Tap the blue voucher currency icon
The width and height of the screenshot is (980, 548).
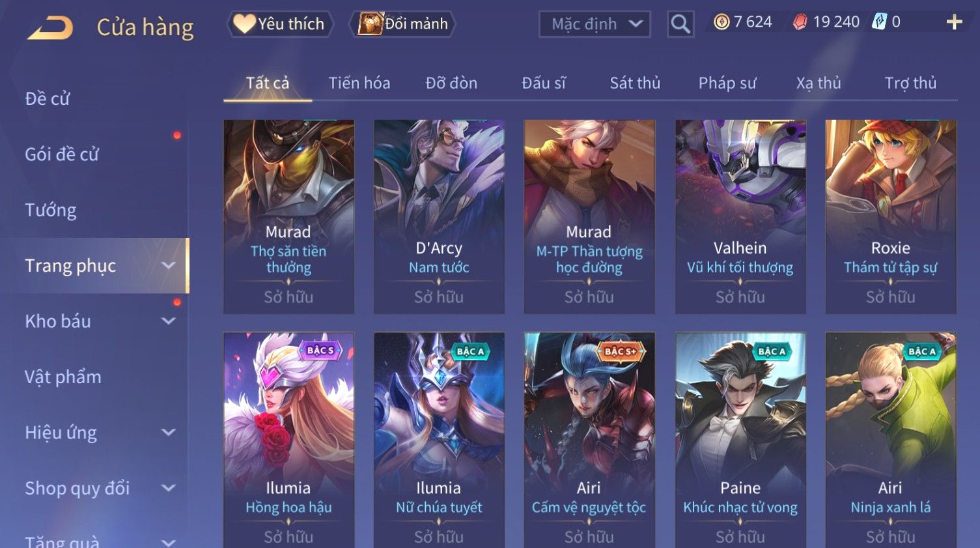click(879, 22)
